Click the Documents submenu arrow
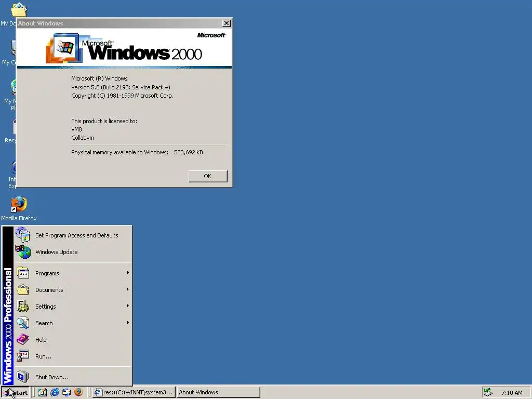 (x=128, y=289)
